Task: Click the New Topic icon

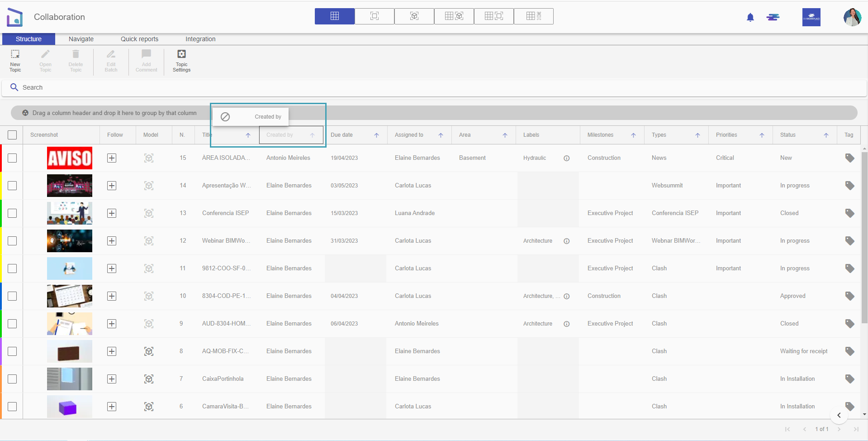Action: coord(15,55)
